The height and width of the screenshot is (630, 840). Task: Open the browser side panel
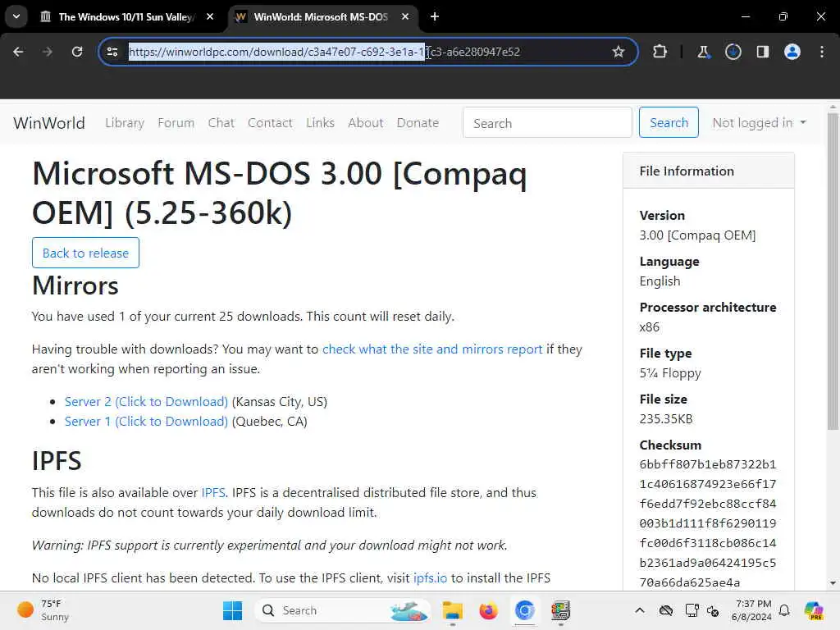(762, 52)
